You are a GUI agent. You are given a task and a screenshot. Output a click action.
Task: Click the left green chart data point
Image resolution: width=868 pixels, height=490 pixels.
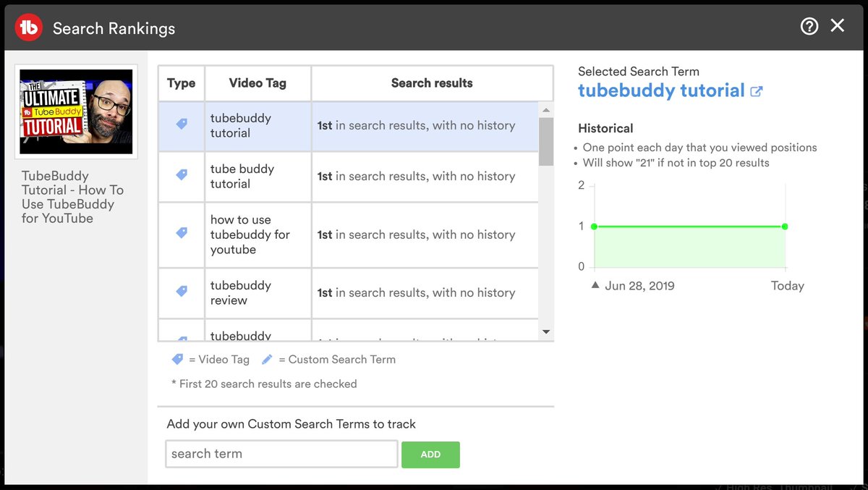tap(594, 227)
